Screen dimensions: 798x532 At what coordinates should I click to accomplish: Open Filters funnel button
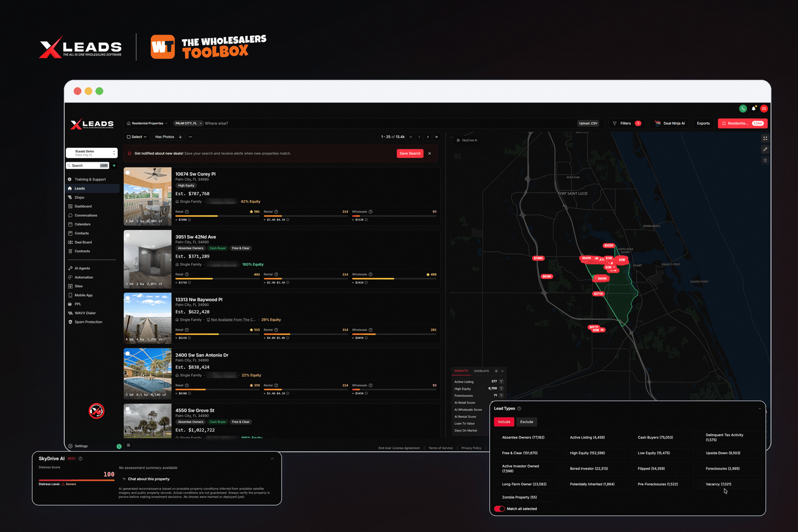(x=627, y=123)
